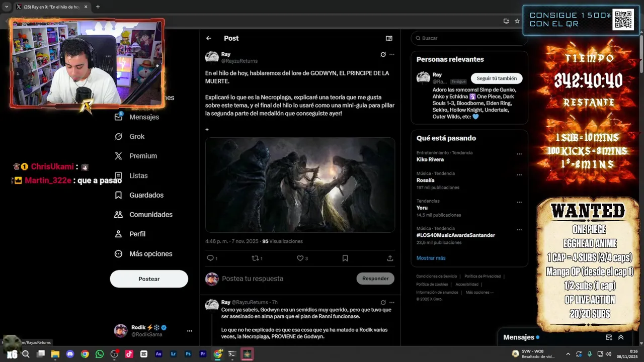Click the install app icon in address bar

(x=506, y=21)
